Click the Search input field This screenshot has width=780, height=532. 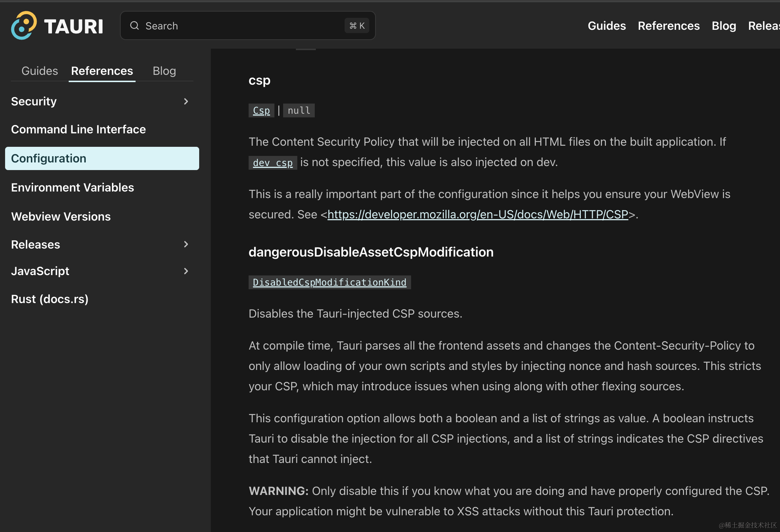(x=240, y=26)
